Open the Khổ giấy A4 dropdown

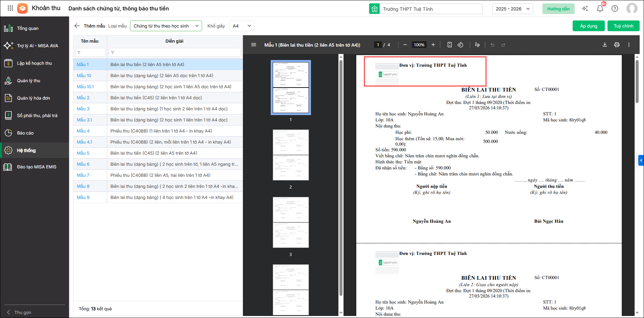242,26
